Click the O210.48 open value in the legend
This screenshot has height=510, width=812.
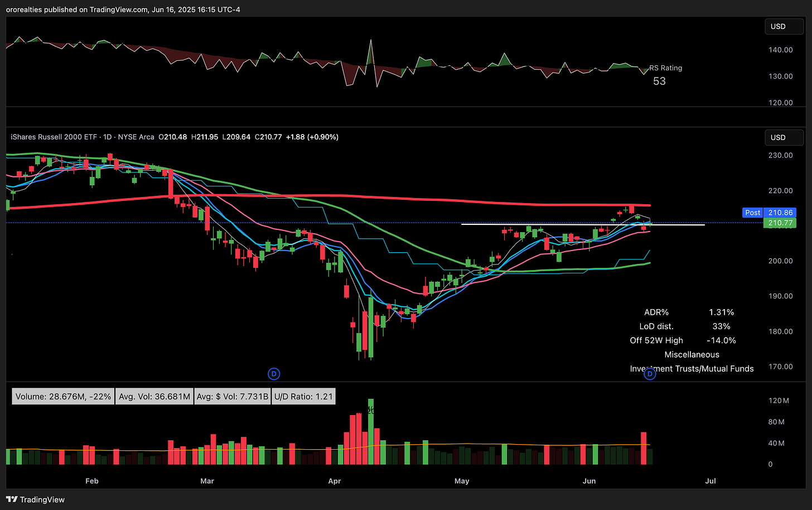[x=172, y=137]
